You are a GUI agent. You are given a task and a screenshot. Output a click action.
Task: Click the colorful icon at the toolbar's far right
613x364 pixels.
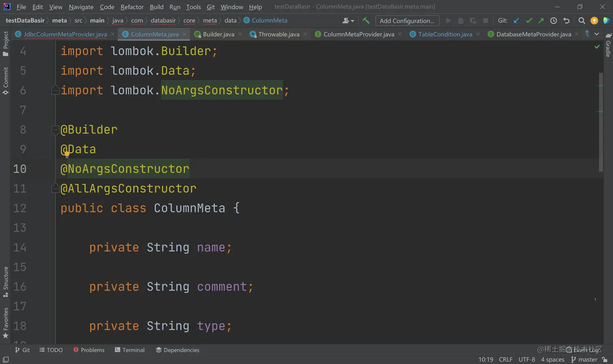pos(606,21)
